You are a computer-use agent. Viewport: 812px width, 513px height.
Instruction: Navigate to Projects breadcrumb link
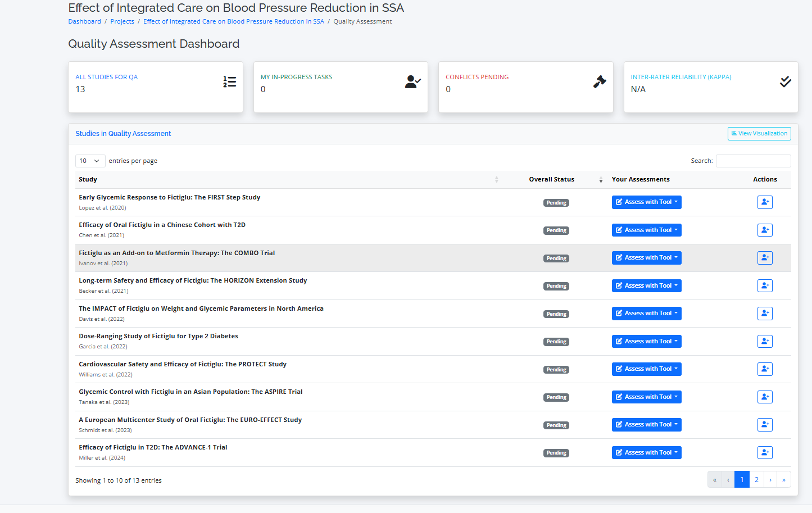pyautogui.click(x=122, y=21)
